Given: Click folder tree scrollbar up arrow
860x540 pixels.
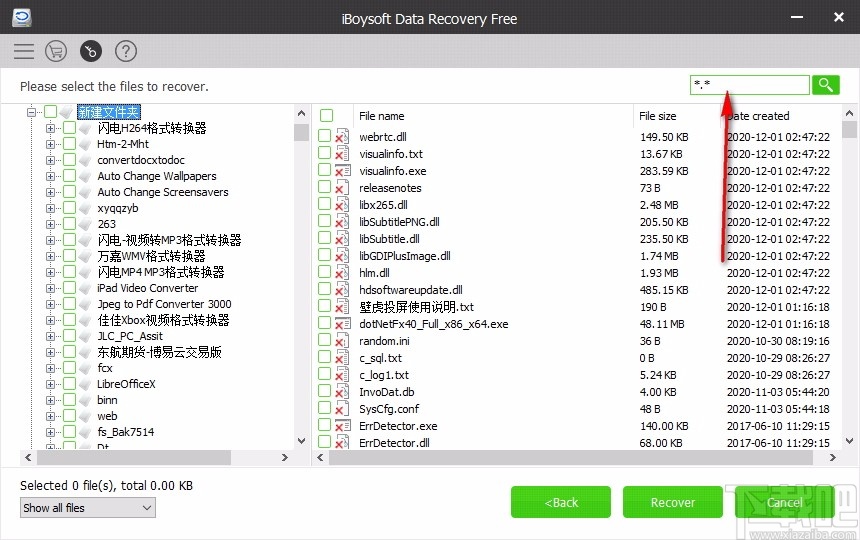Looking at the screenshot, I should coord(301,113).
